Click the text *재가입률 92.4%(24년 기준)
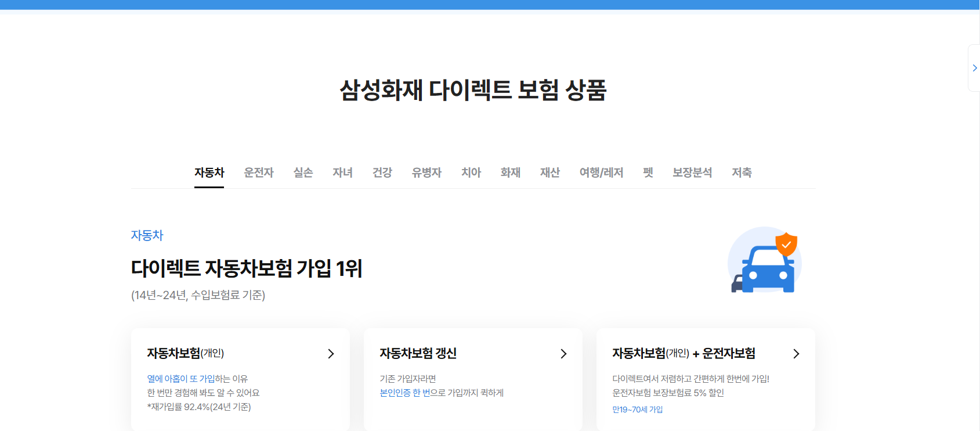This screenshot has height=431, width=980. 199,407
